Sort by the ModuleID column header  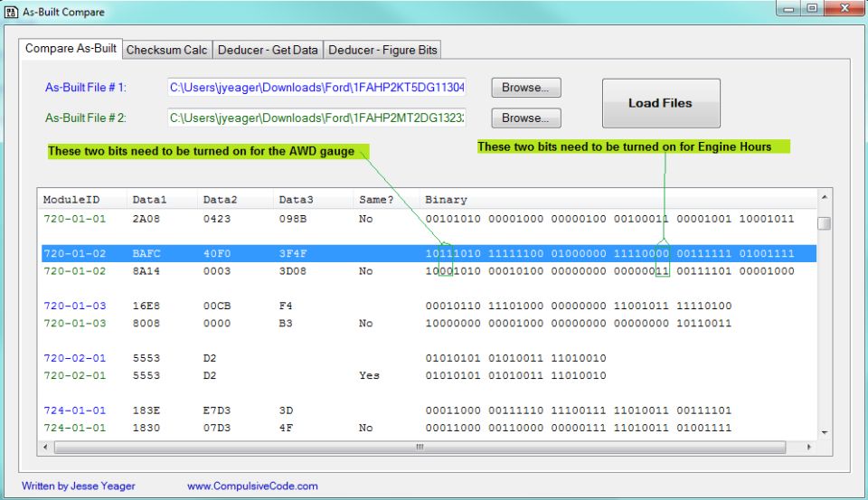coord(82,199)
